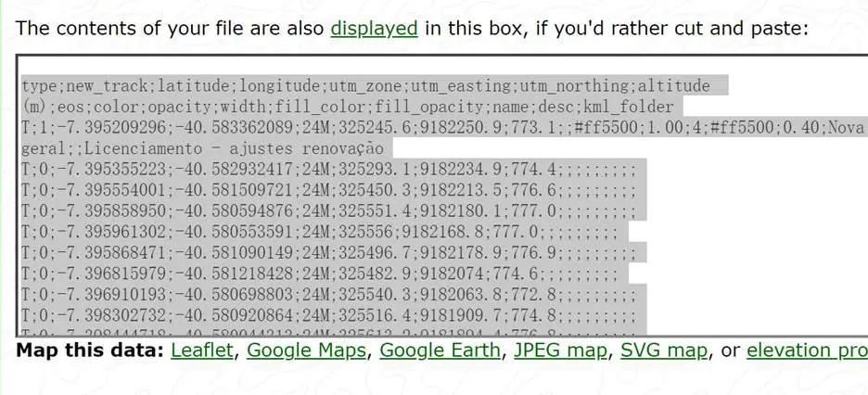
Task: Open the 'displayed' link
Action: [x=374, y=28]
